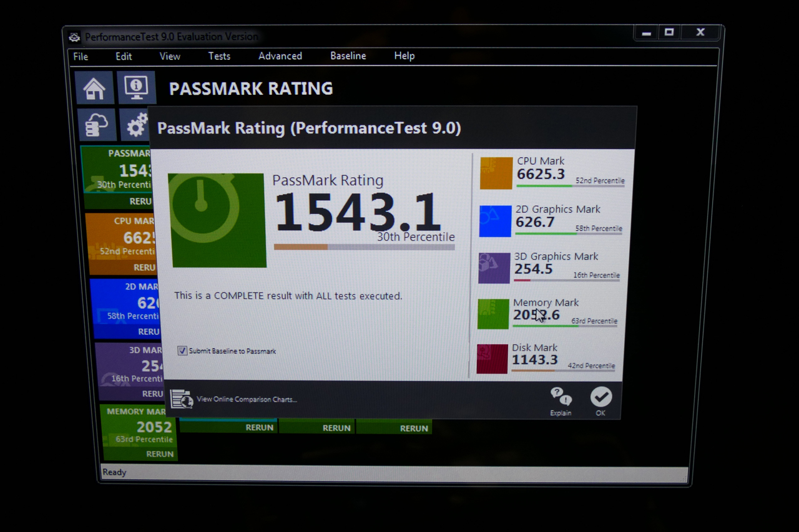
Task: Click the 2D Graphics 58th Percentile bar
Action: 569,233
